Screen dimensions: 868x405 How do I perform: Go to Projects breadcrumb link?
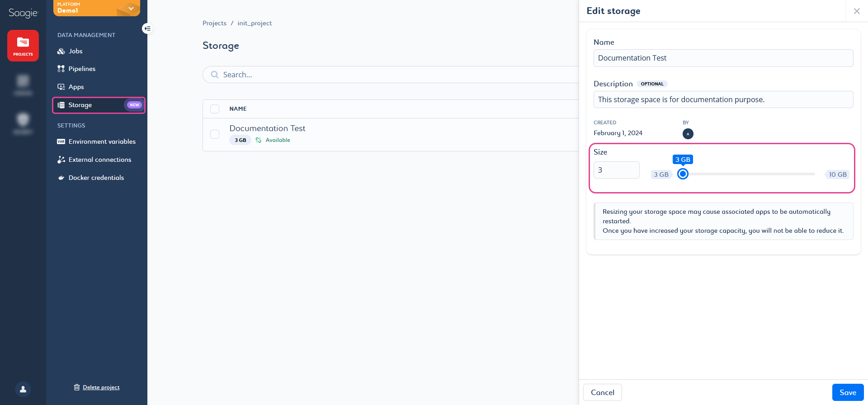(x=214, y=23)
